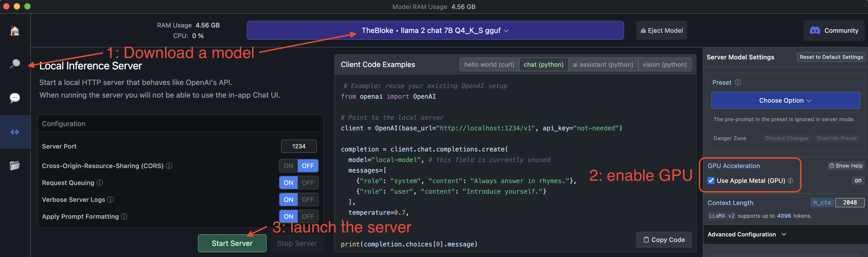Click the macOS green fullscreen button

pos(28,6)
